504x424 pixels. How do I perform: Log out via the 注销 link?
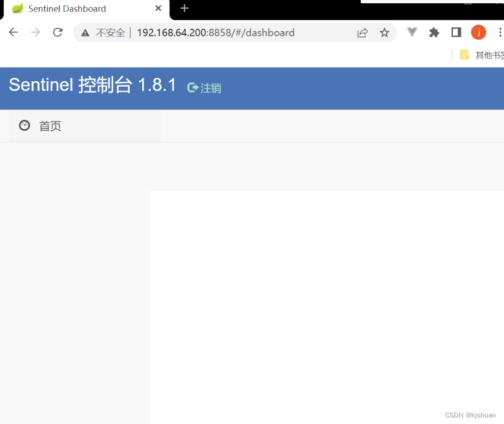211,88
